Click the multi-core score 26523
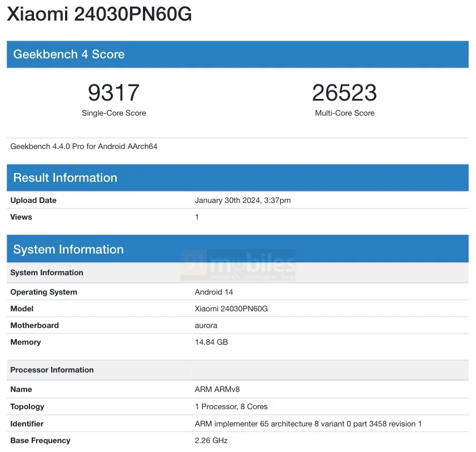 coord(344,92)
